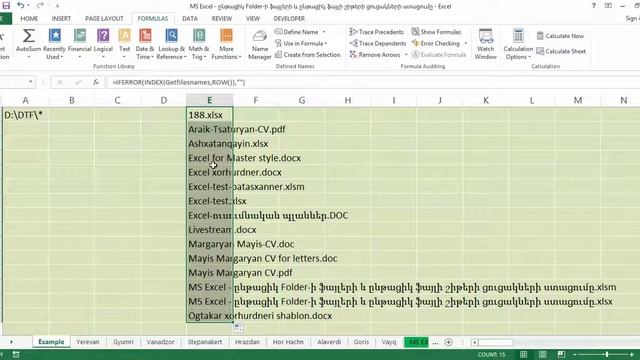This screenshot has height=360, width=640.
Task: Click the horizontal scrollbar
Action: point(496,342)
